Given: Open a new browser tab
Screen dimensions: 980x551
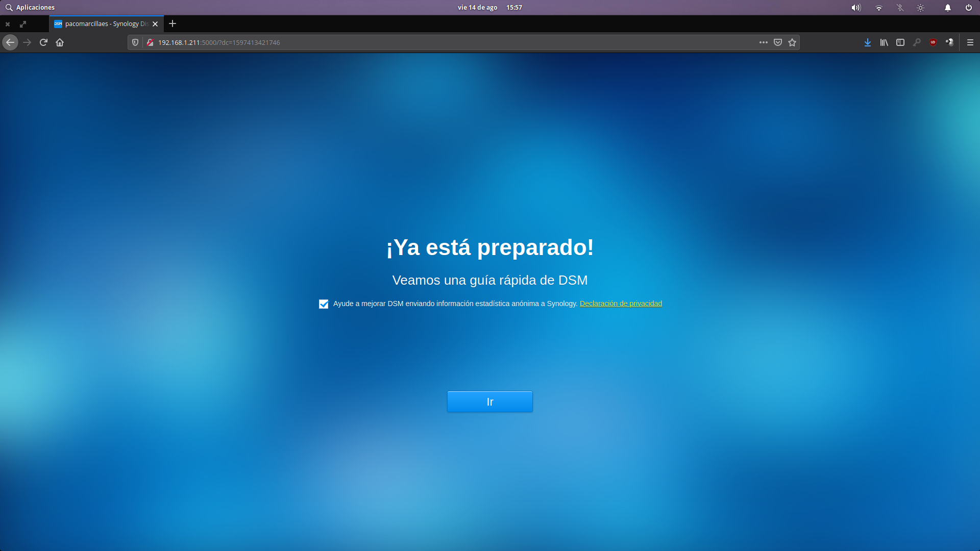Looking at the screenshot, I should pyautogui.click(x=173, y=24).
